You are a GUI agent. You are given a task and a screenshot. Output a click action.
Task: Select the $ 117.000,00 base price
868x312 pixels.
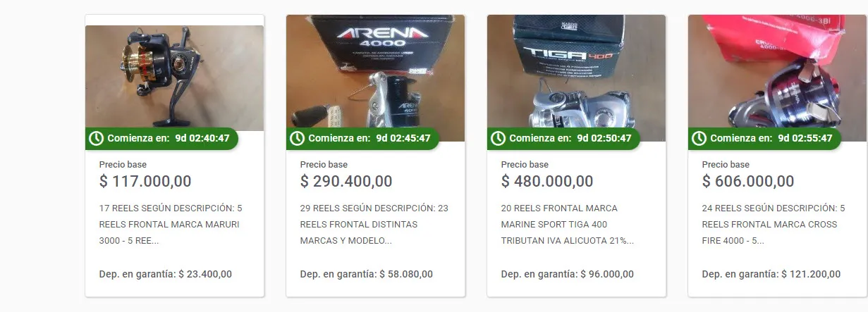pyautogui.click(x=145, y=181)
